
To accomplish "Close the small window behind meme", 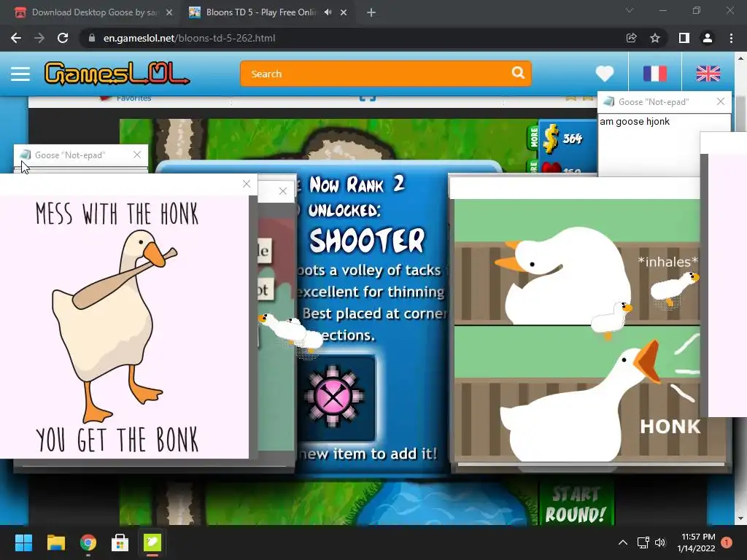I will coord(283,191).
